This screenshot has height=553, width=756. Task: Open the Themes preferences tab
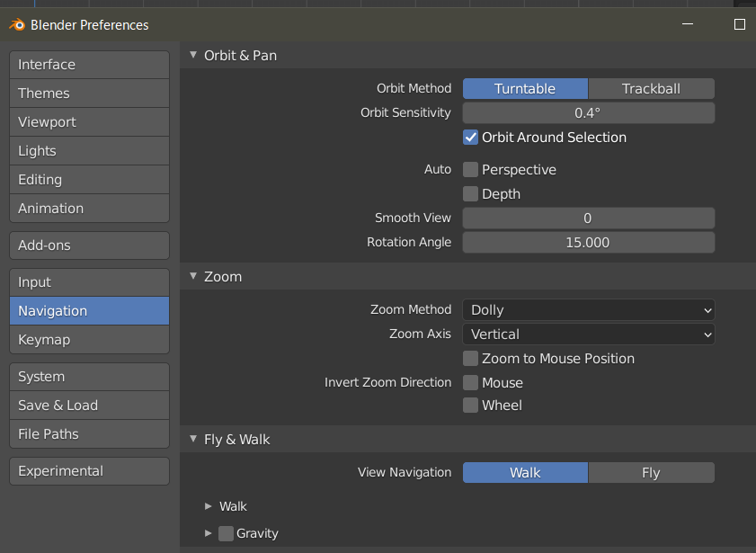click(x=89, y=94)
